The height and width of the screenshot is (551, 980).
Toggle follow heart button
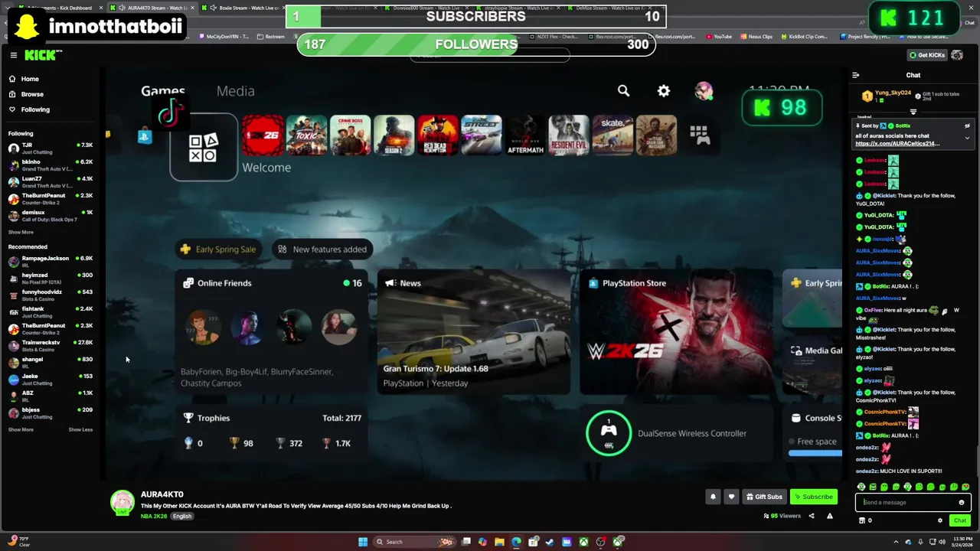click(x=731, y=497)
